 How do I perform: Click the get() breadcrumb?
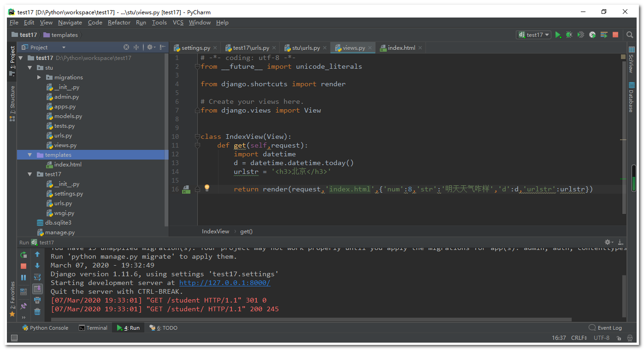tap(246, 231)
